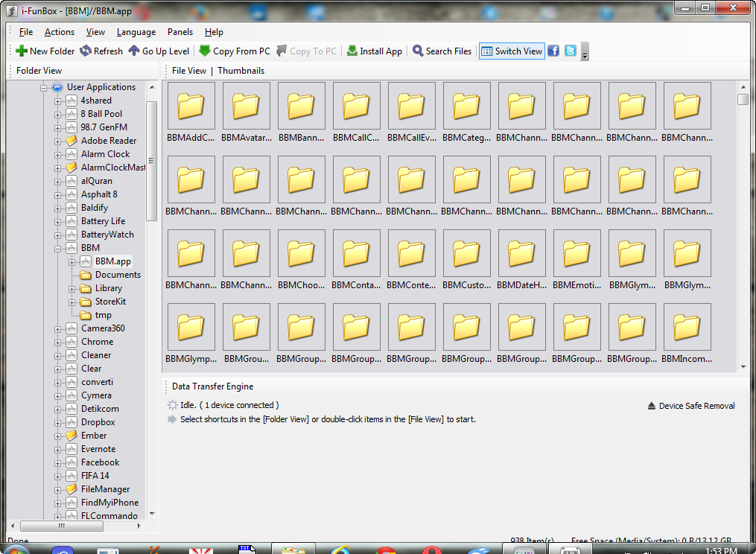Toggle the Switch View button
This screenshot has width=756, height=554.
[512, 51]
